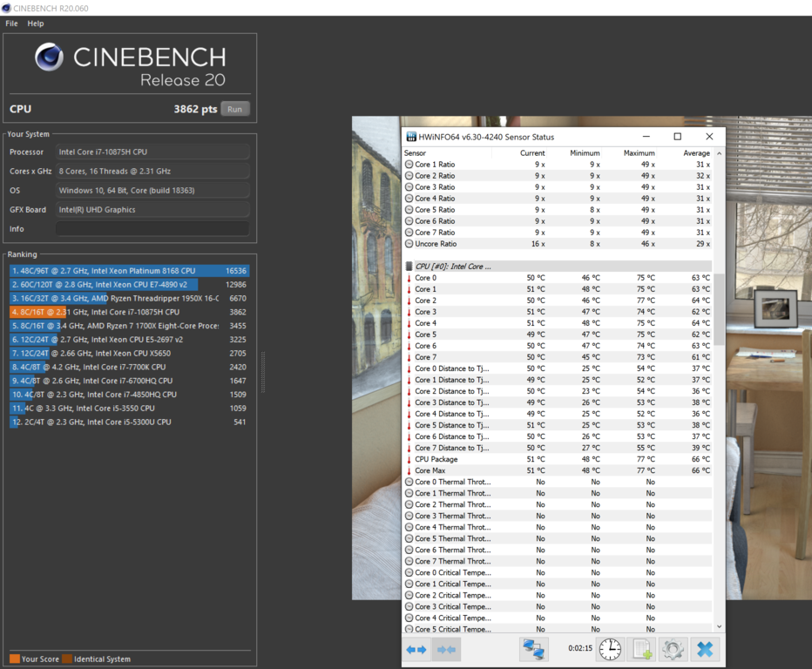Select ranking entry Intel Xeon CPU E5-2697 v2

coord(130,340)
